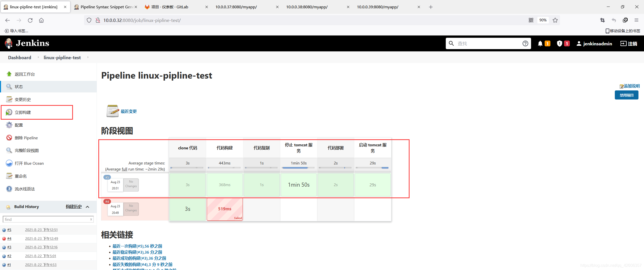The height and width of the screenshot is (270, 644).
Task: Click the 重命名 notepad icon
Action: point(9,176)
